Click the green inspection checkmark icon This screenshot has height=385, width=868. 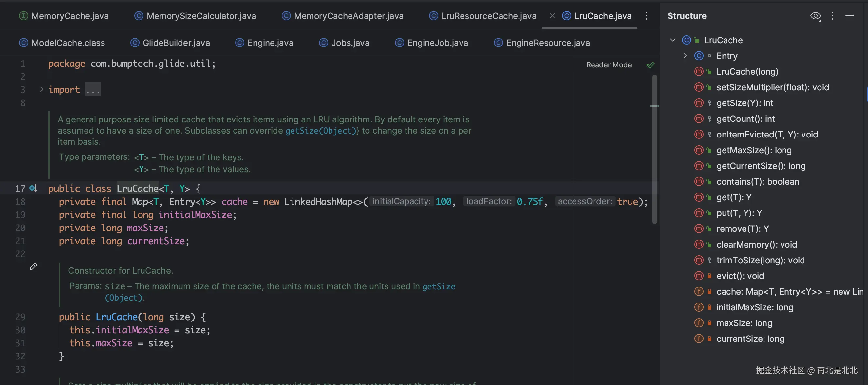click(x=650, y=65)
